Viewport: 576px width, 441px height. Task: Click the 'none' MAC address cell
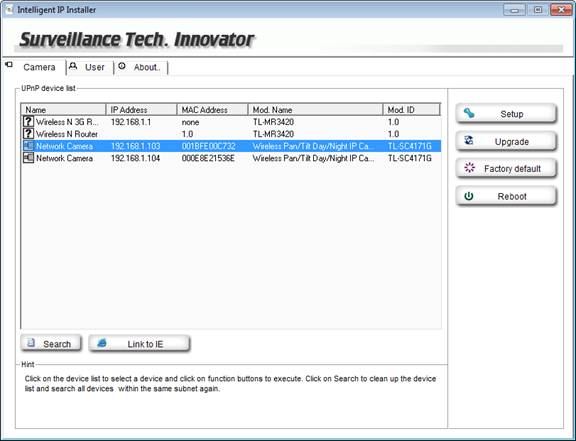(190, 122)
